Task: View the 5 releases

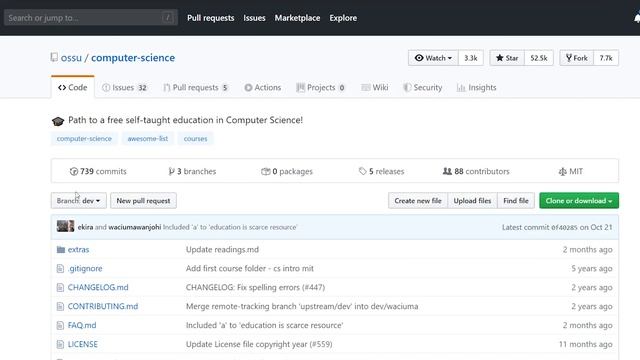Action: (382, 171)
